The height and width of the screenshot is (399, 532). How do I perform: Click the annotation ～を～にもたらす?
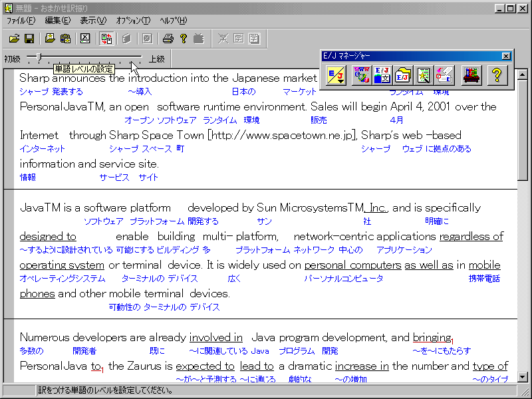click(x=442, y=351)
